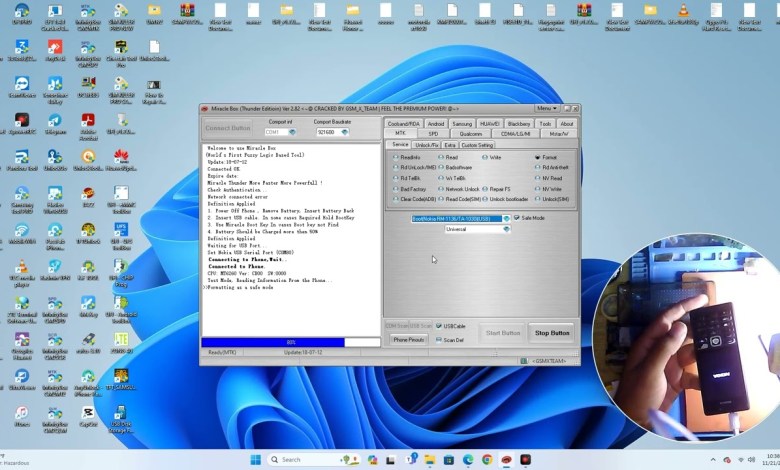Open the Menu dropdown in title bar

(546, 108)
